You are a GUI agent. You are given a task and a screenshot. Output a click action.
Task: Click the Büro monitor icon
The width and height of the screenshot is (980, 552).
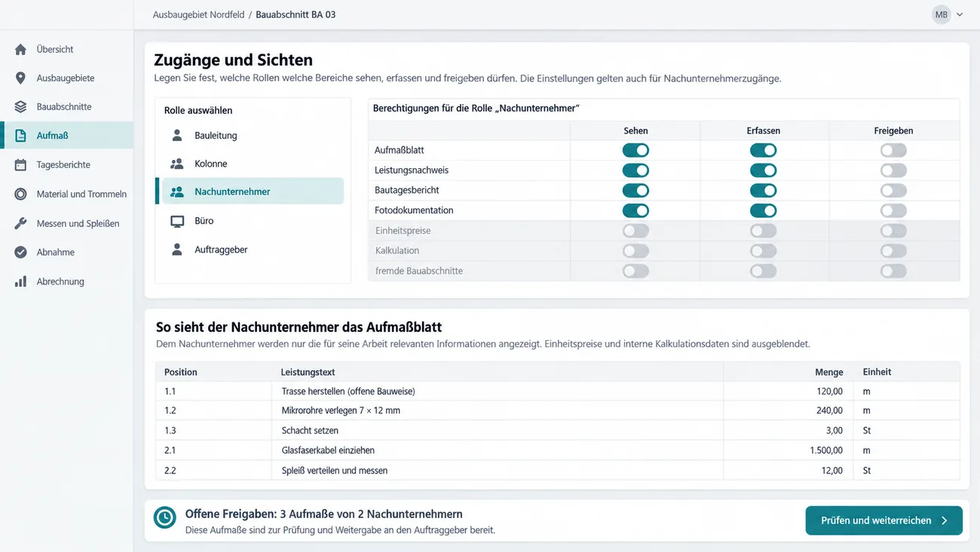[177, 221]
